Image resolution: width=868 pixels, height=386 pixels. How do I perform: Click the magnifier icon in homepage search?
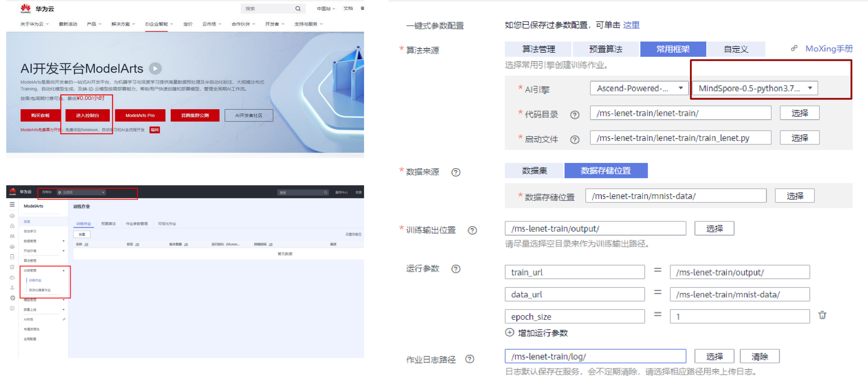point(298,9)
